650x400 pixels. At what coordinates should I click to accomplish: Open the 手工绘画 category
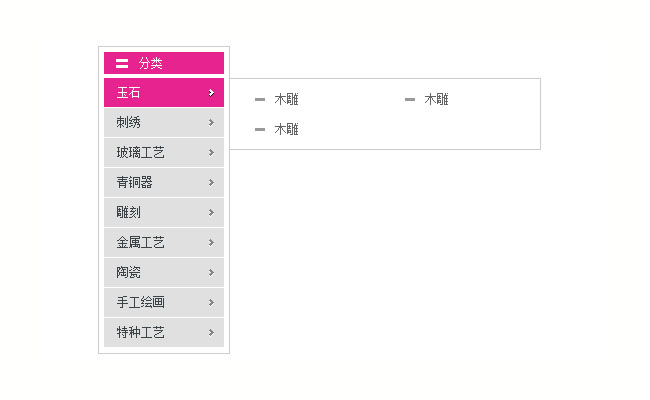(140, 302)
